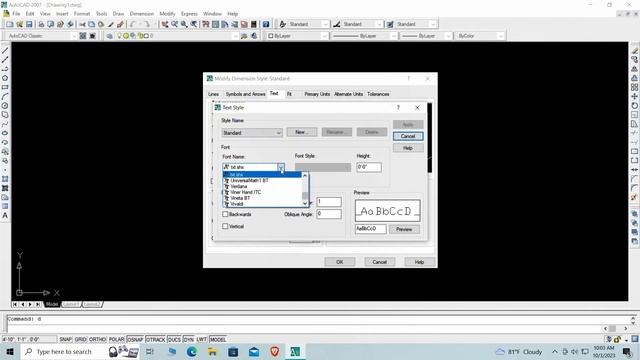Switch to Tolerances tab
Screen dimensions: 640x360
click(378, 94)
